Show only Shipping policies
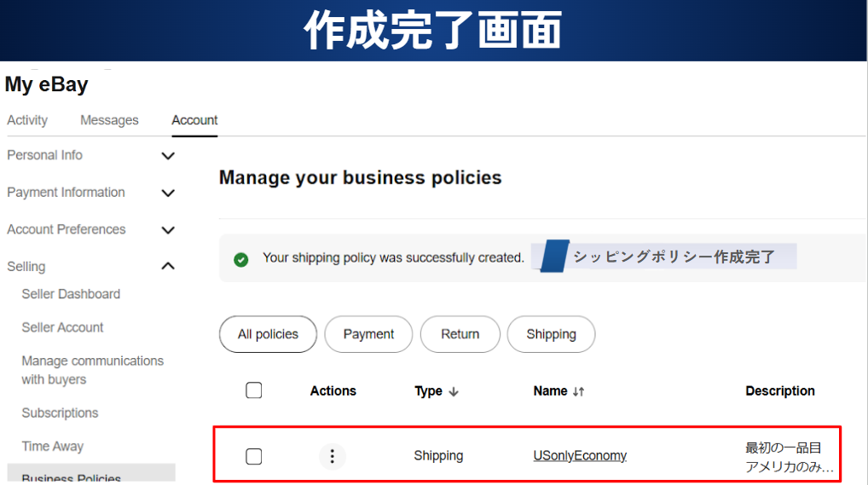Screen dimensions: 868x485 point(551,334)
